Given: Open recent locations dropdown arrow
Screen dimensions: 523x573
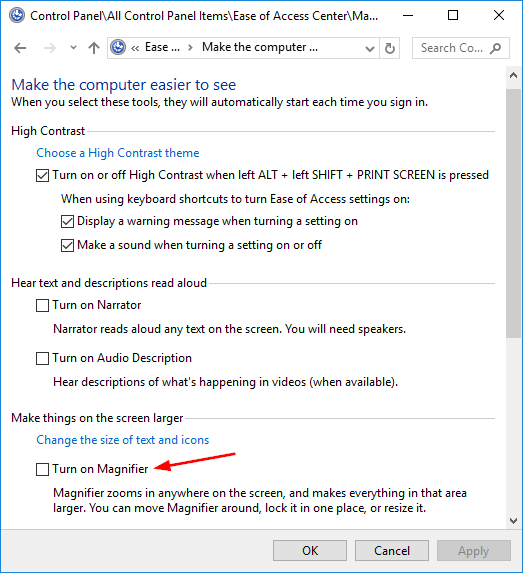Looking at the screenshot, I should click(x=73, y=48).
